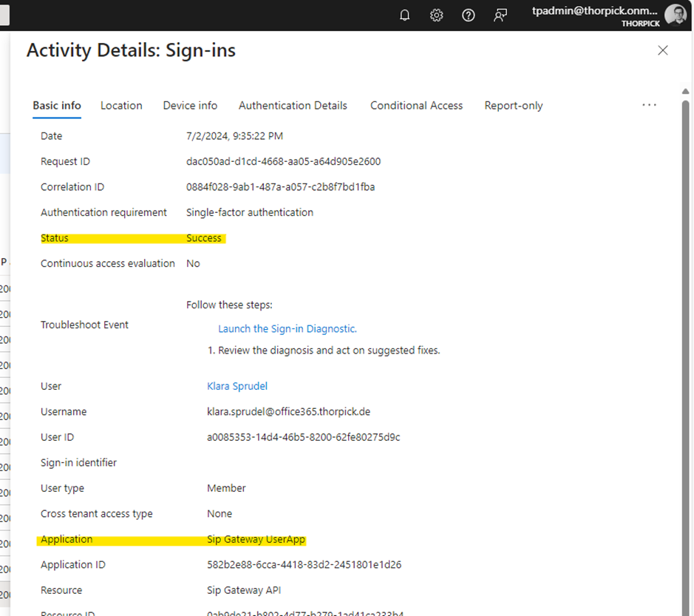Click the Continuous access evaluation No value
The image size is (694, 616).
tap(193, 263)
